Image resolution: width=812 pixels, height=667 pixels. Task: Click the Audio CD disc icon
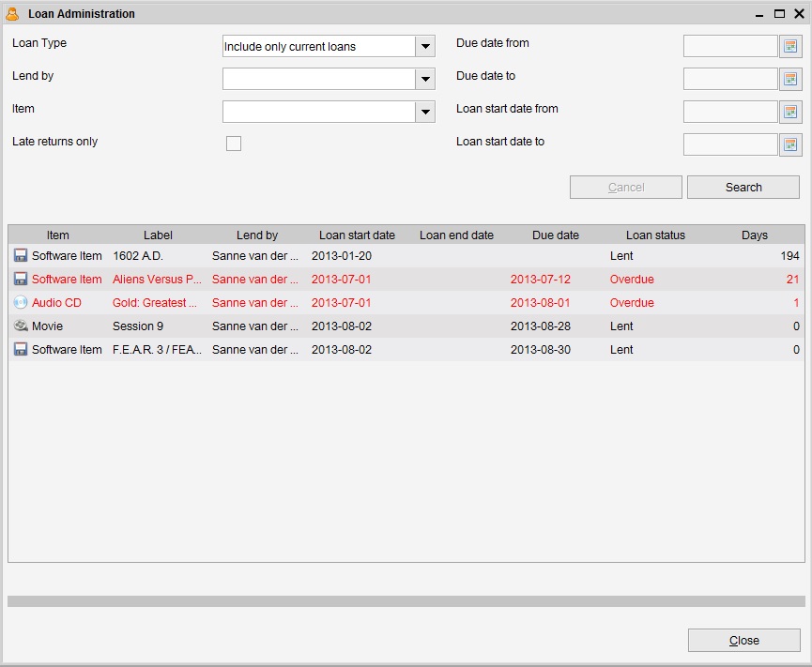click(21, 303)
